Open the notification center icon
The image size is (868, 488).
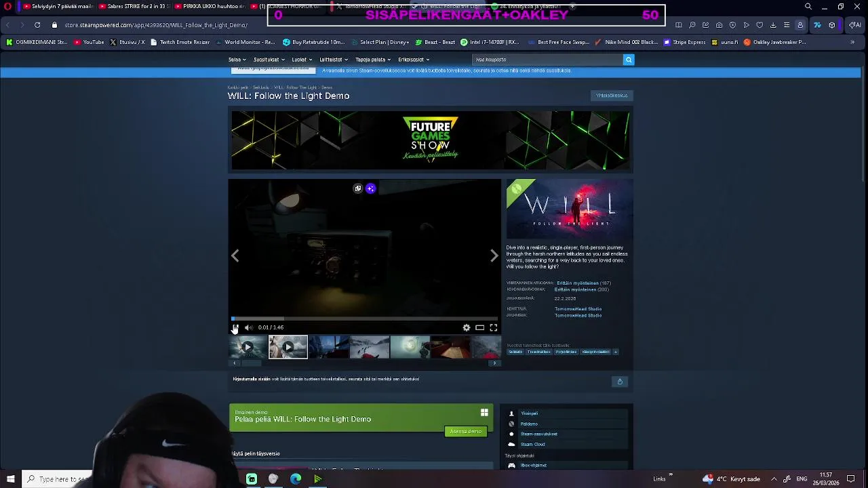coord(851,479)
